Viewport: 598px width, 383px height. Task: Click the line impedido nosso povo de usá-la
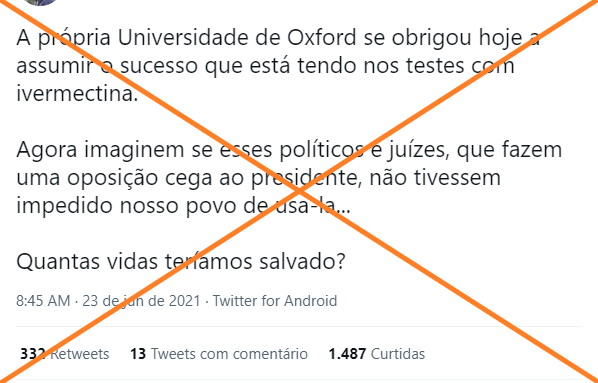tap(183, 206)
